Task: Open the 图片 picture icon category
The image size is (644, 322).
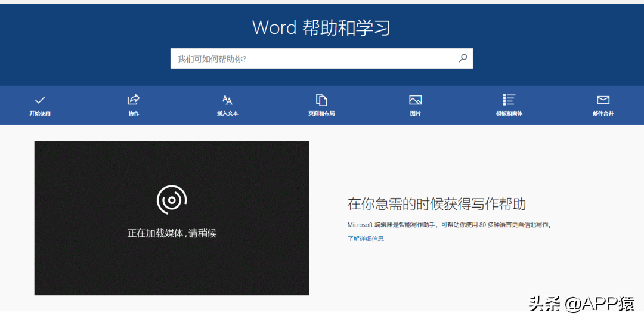Action: tap(415, 105)
